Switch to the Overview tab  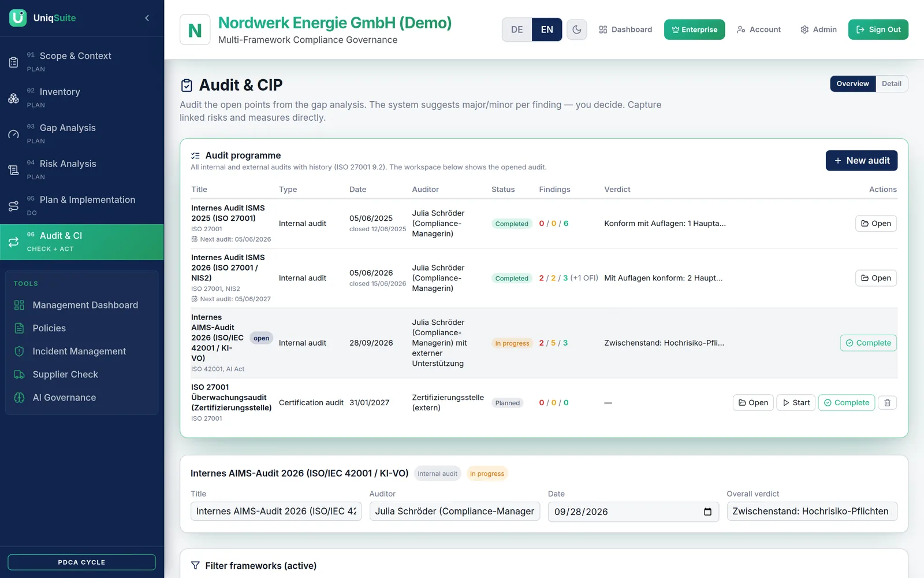pos(852,84)
